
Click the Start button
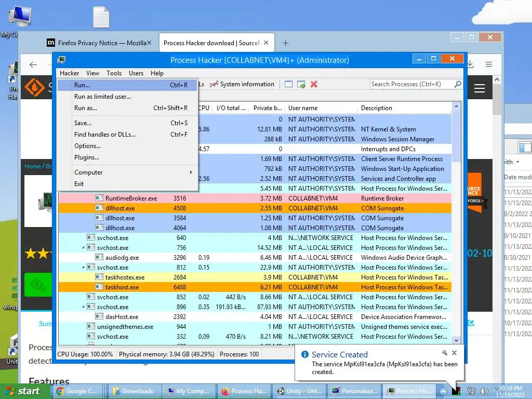coord(24,391)
